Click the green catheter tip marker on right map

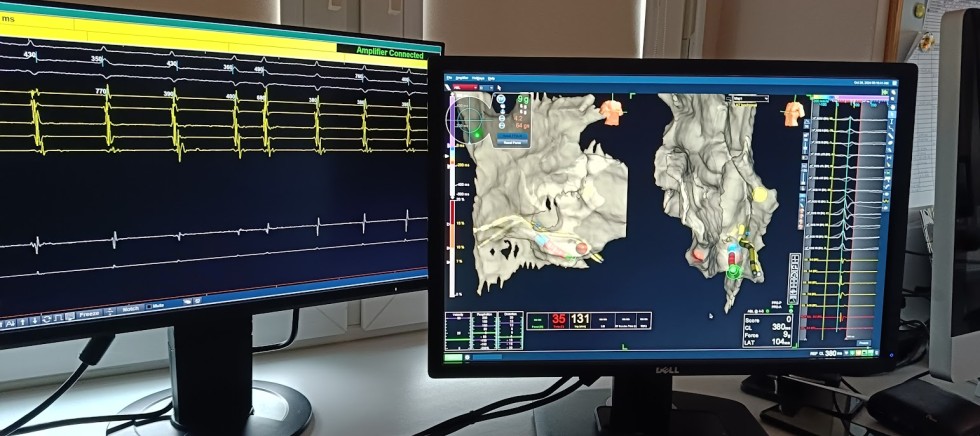[x=733, y=271]
